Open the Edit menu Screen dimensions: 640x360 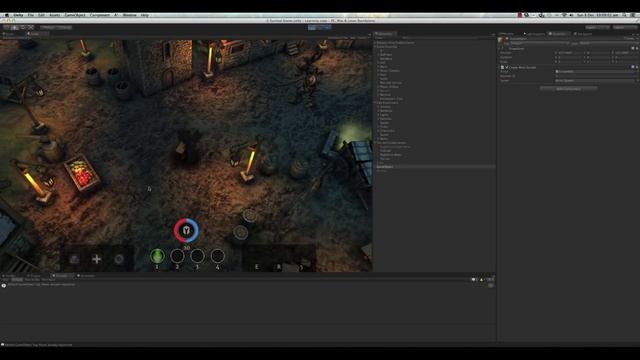(x=41, y=15)
